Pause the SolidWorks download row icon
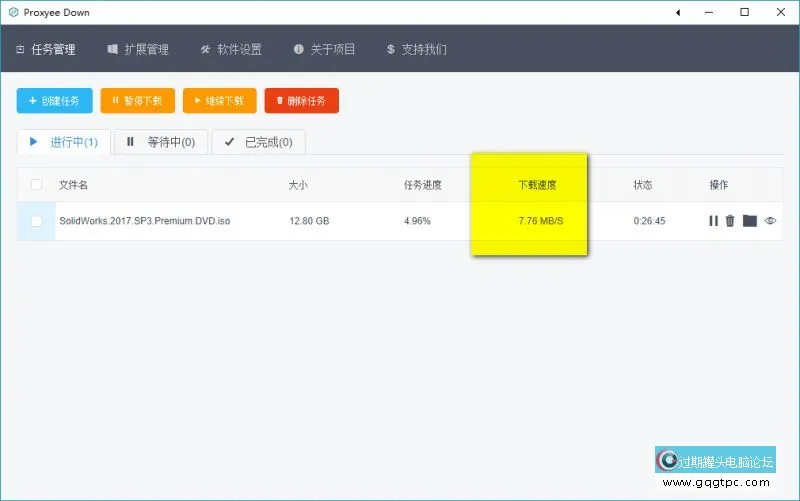Screen dimensions: 800x501 point(713,221)
